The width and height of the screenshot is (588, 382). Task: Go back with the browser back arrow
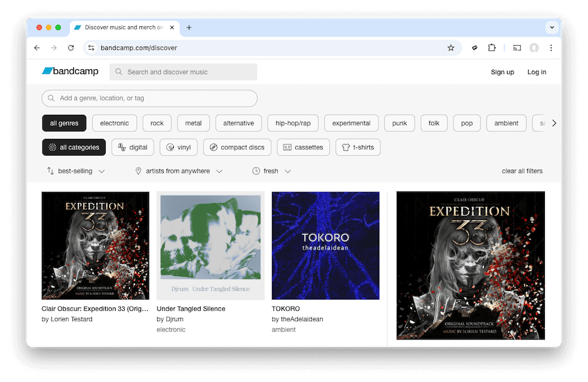[37, 48]
